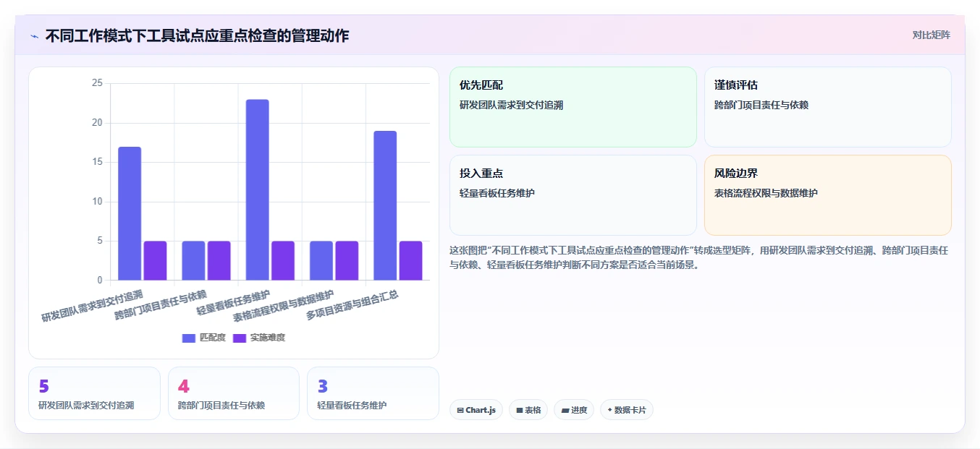This screenshot has height=449, width=980.
Task: Click 研发团队需求到交付追溯 text in 优先匹配 card
Action: (x=511, y=105)
